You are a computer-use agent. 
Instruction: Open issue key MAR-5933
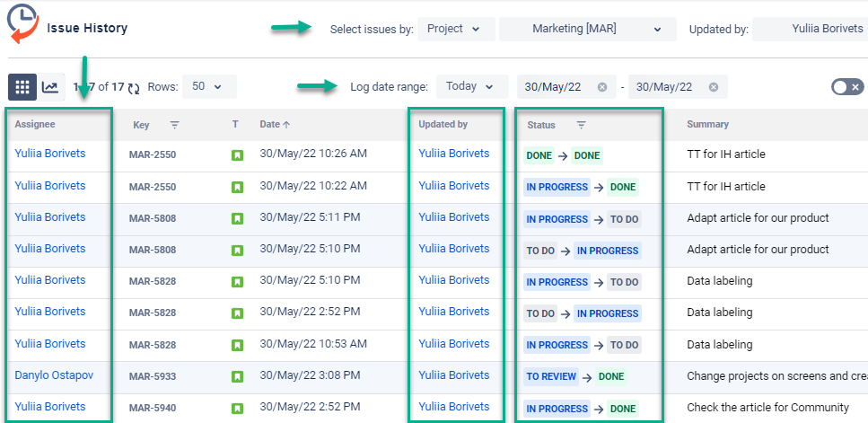tap(153, 377)
